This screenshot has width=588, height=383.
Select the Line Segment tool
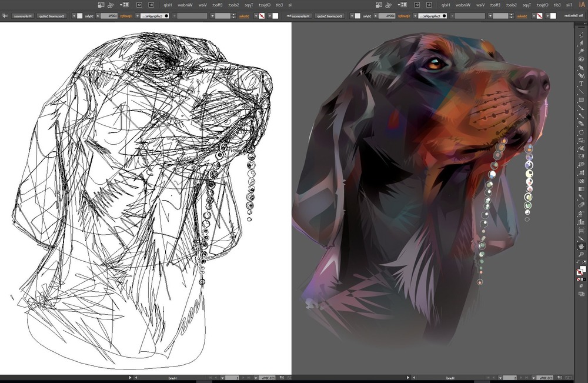point(581,92)
